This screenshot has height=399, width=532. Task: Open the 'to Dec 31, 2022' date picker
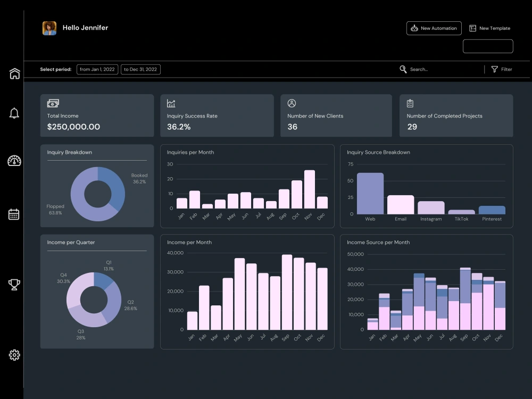tap(140, 69)
